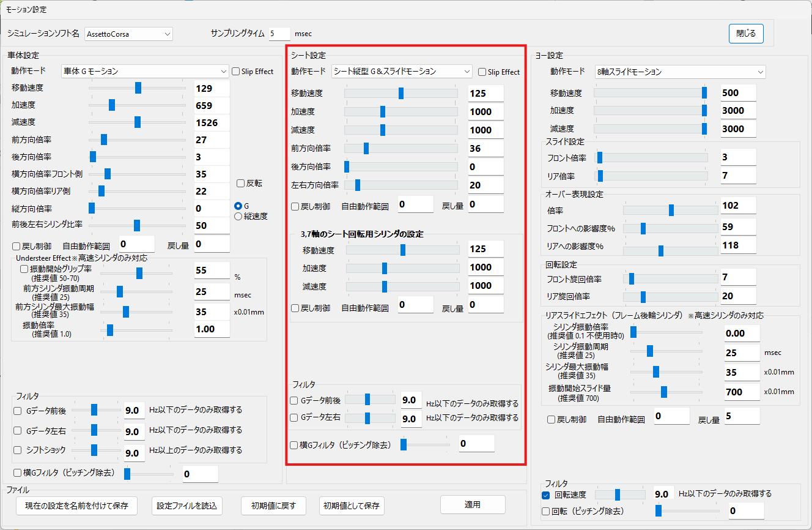The image size is (812, 530).
Task: Click the 適用 apply button
Action: [473, 505]
